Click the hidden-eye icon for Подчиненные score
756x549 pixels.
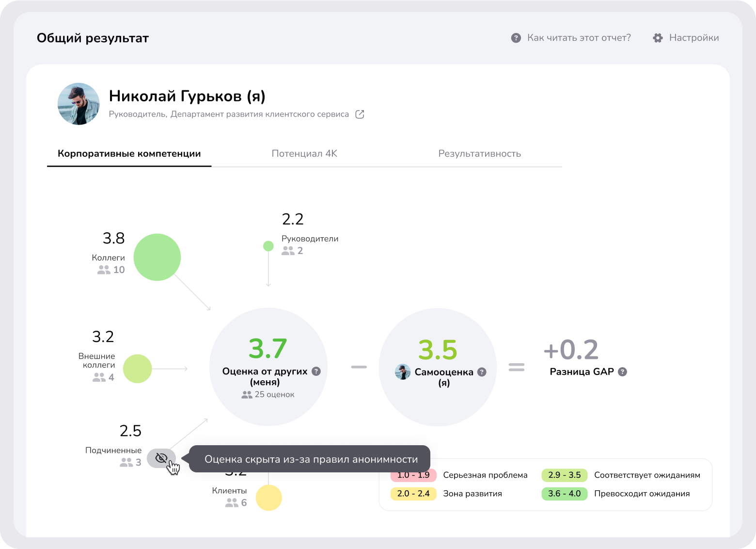coord(161,458)
